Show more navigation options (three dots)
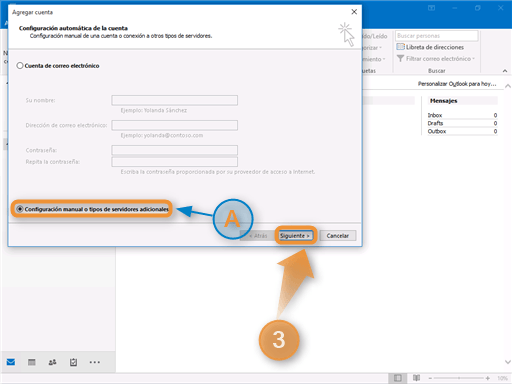Viewport: 512px width, 384px height. click(95, 362)
